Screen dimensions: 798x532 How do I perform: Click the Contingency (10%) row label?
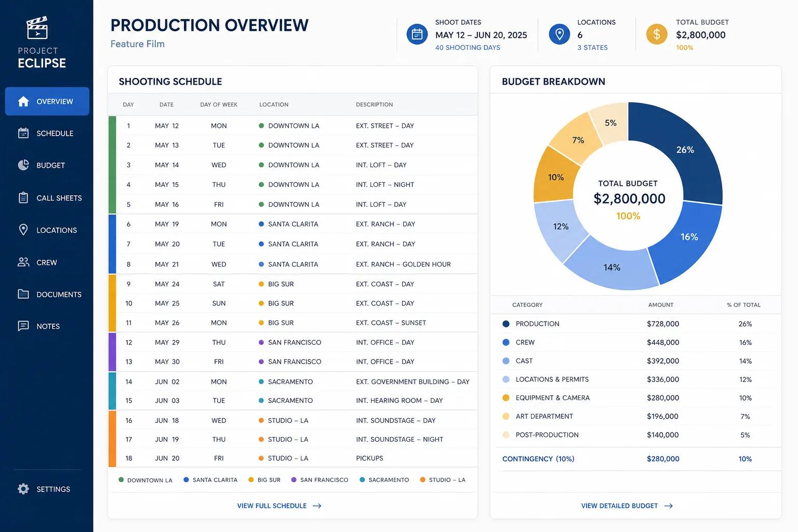pyautogui.click(x=538, y=459)
